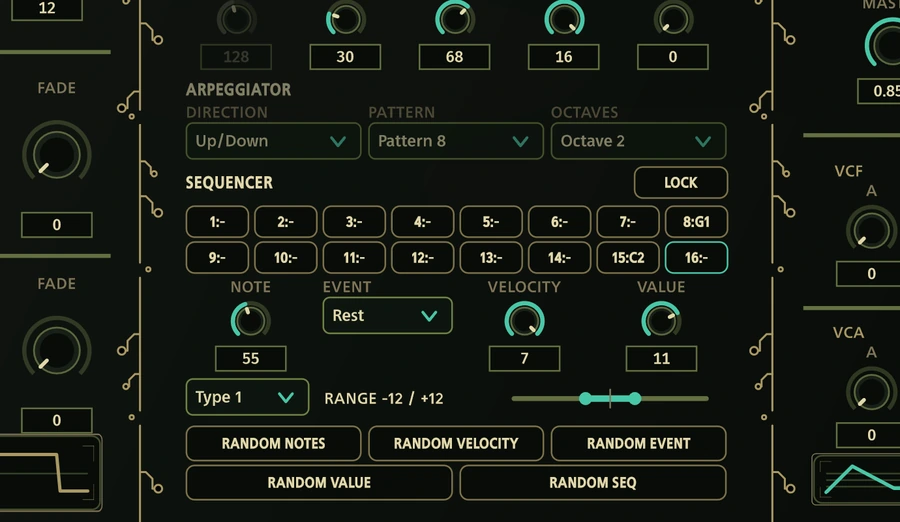The height and width of the screenshot is (522, 900).
Task: Select sequencer step 11:-
Action: click(x=354, y=258)
